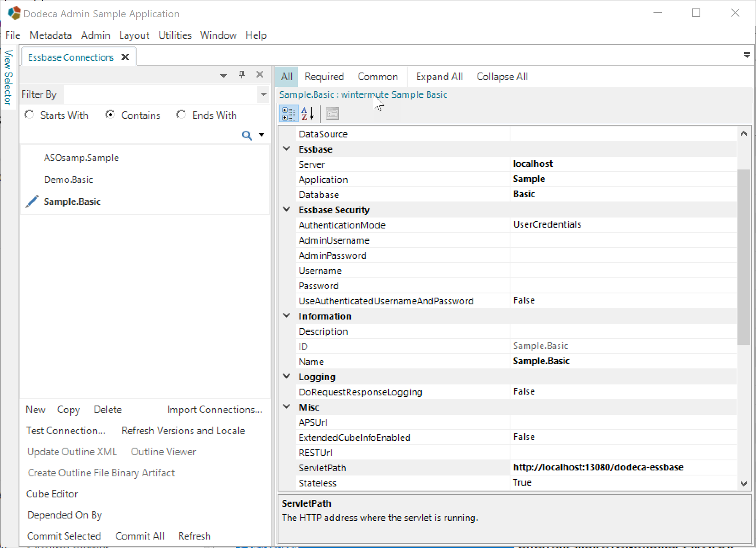
Task: Show Common properties only
Action: pos(378,77)
